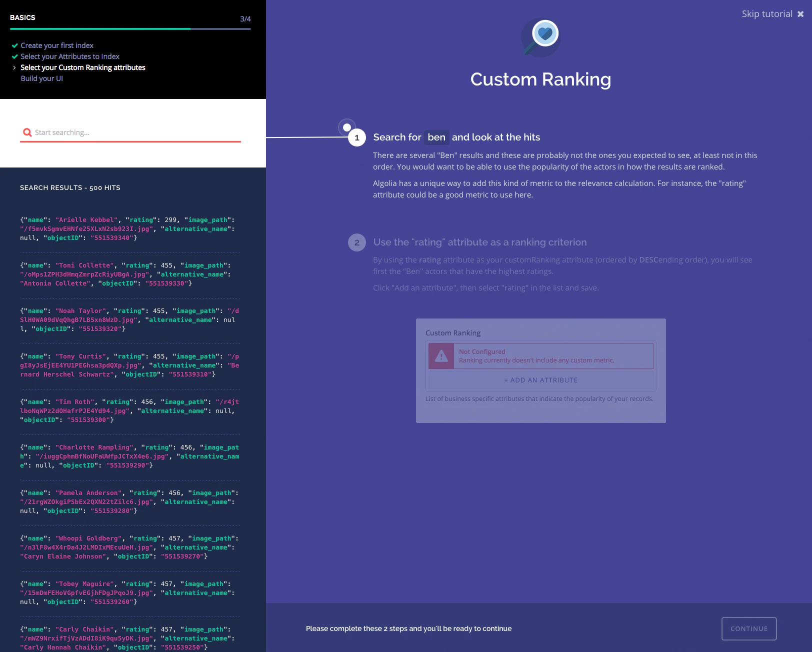Click the Pamela Anderson result record

(129, 502)
